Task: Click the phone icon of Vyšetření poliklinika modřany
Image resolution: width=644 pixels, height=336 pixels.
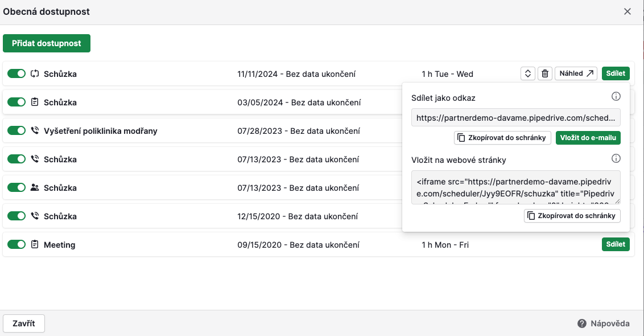Action: pos(35,131)
